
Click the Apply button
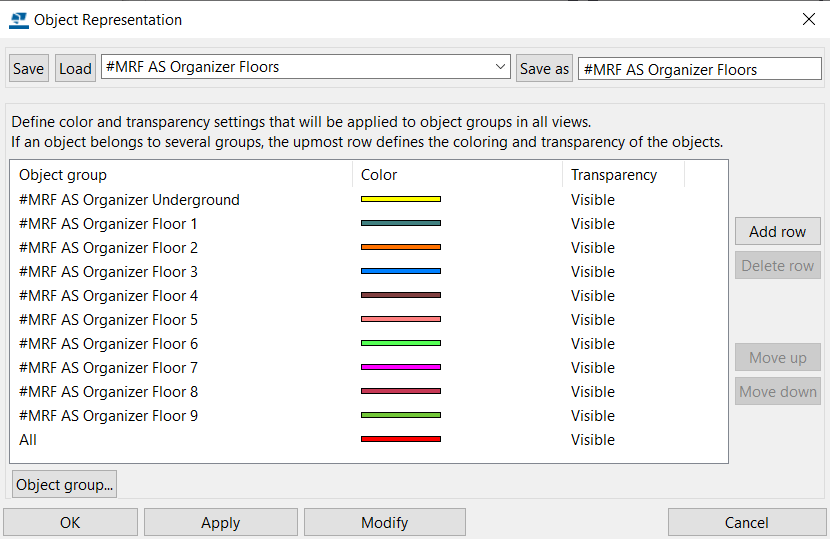(x=221, y=523)
